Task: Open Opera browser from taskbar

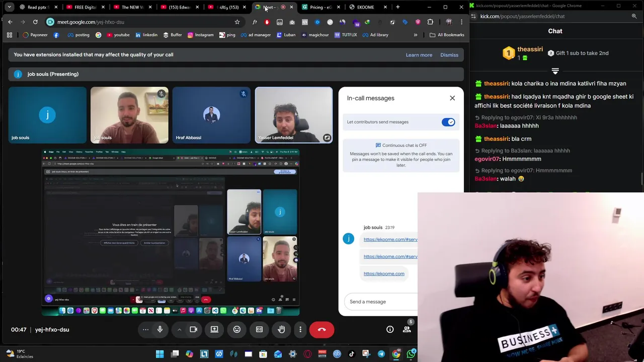Action: (307, 354)
